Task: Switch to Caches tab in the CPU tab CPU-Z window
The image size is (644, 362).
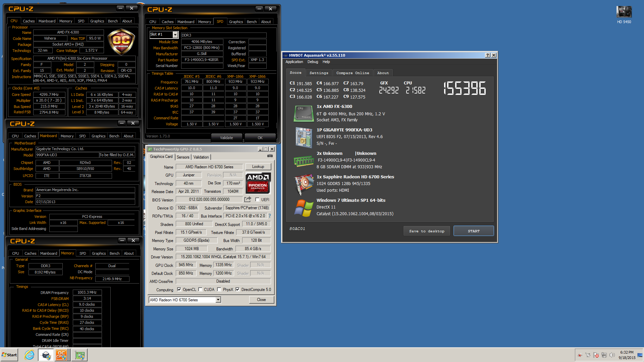Action: 29,21
